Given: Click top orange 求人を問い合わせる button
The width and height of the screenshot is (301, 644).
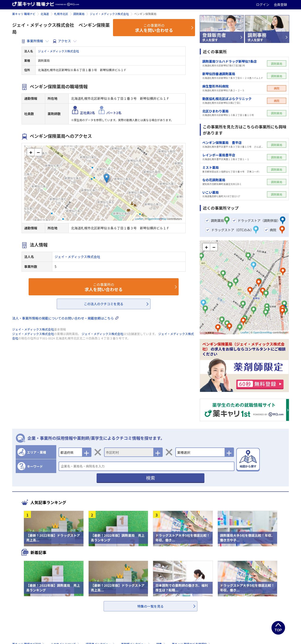Looking at the screenshot, I should (x=154, y=27).
